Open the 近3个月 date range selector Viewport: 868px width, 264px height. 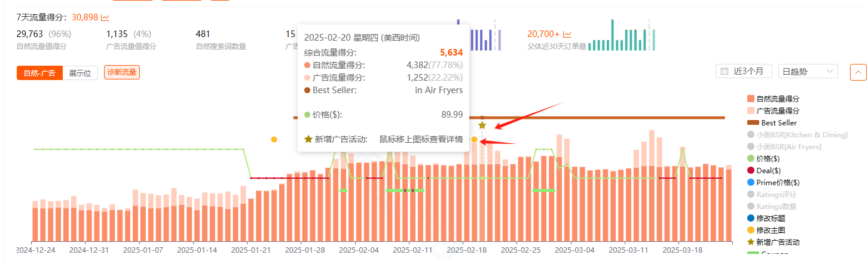(x=744, y=71)
